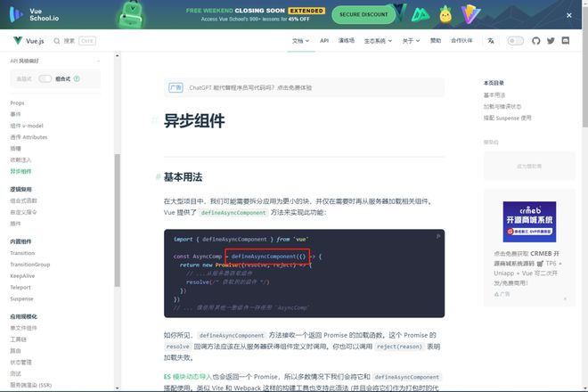Click the Vue School logo in banner
This screenshot has height=392, width=588.
[34, 14]
